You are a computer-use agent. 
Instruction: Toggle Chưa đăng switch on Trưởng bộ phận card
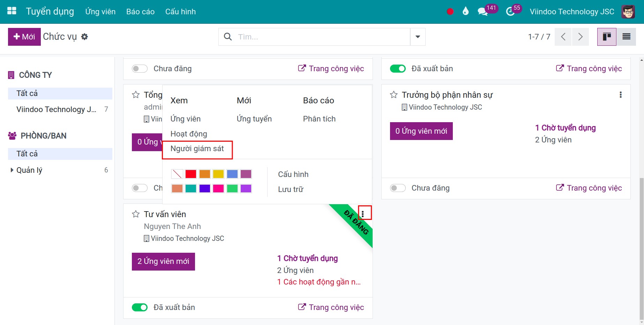point(398,188)
